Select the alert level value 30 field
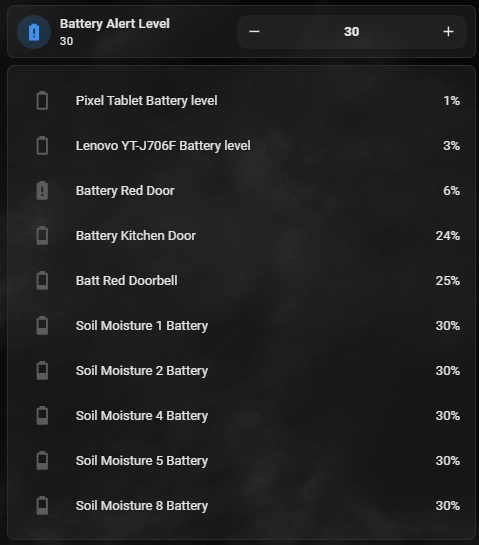This screenshot has width=479, height=545. tap(351, 32)
